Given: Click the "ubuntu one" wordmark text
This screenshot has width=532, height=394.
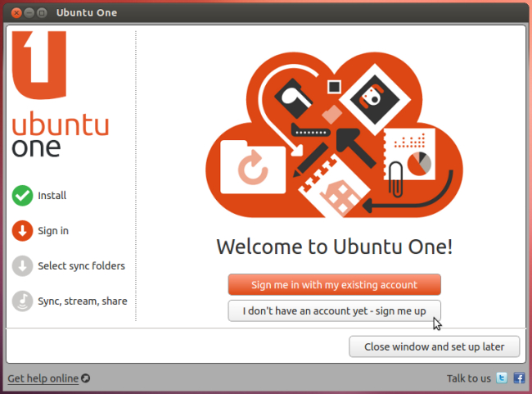Looking at the screenshot, I should pyautogui.click(x=59, y=136).
